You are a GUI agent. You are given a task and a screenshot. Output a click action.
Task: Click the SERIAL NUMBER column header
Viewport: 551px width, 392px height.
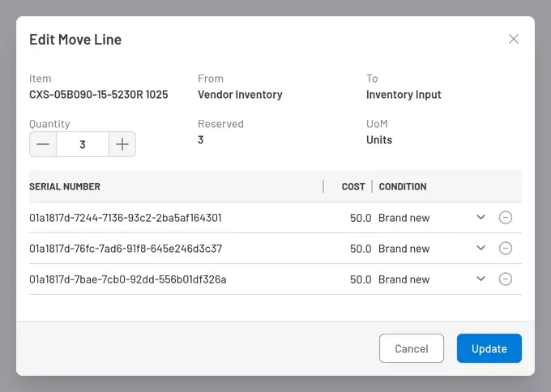coord(65,186)
